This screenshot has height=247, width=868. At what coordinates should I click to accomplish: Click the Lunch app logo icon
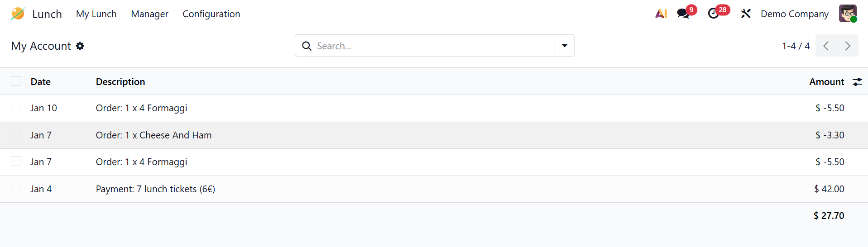pos(18,14)
